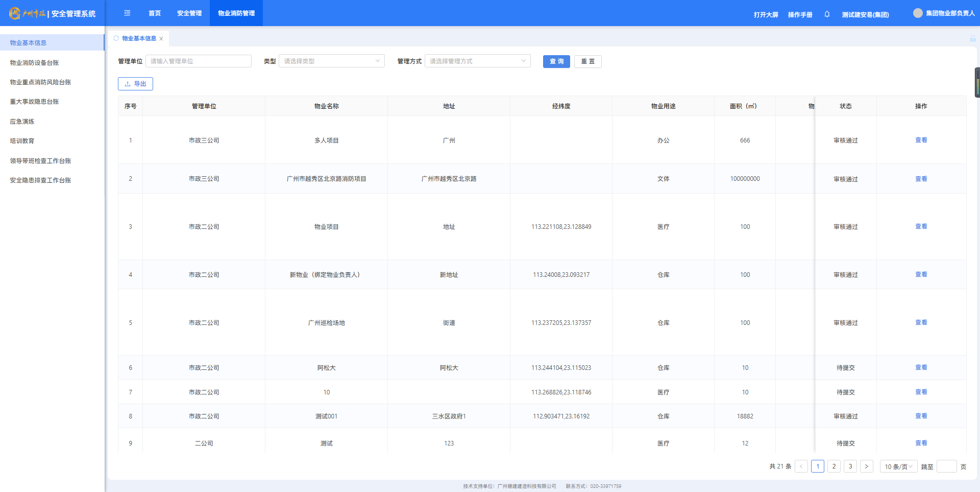Expand the 管理方式 dropdown
Viewport: 980px width, 492px height.
point(477,61)
